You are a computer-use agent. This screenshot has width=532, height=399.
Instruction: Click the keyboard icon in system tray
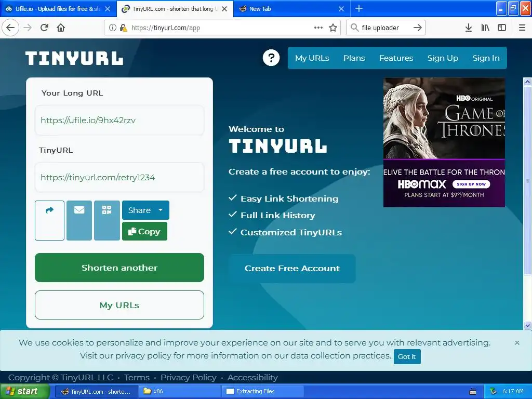[x=473, y=392]
